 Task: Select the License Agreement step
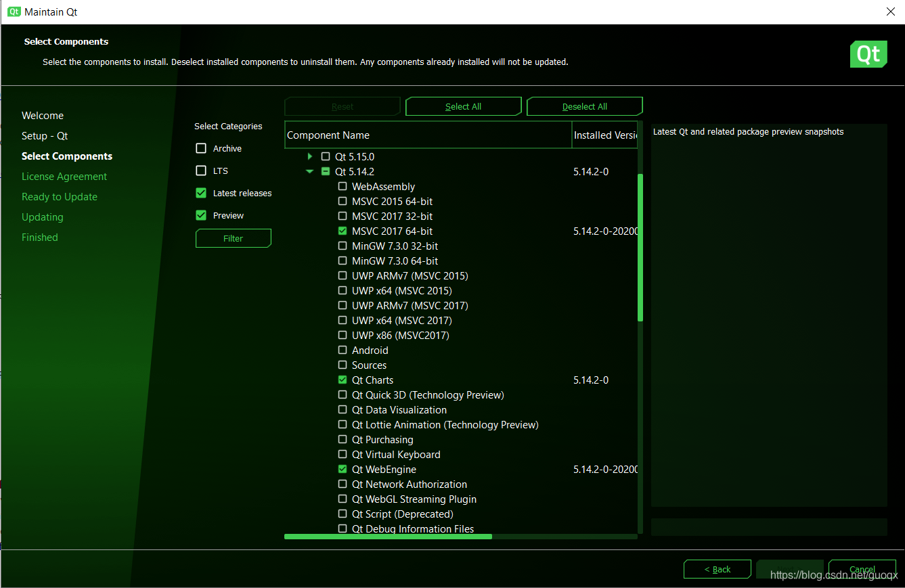(64, 177)
